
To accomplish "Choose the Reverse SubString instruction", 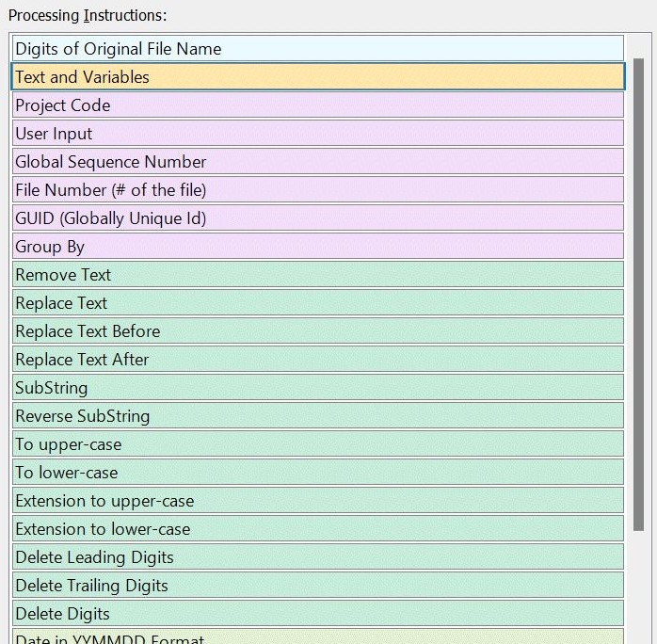I will [318, 415].
